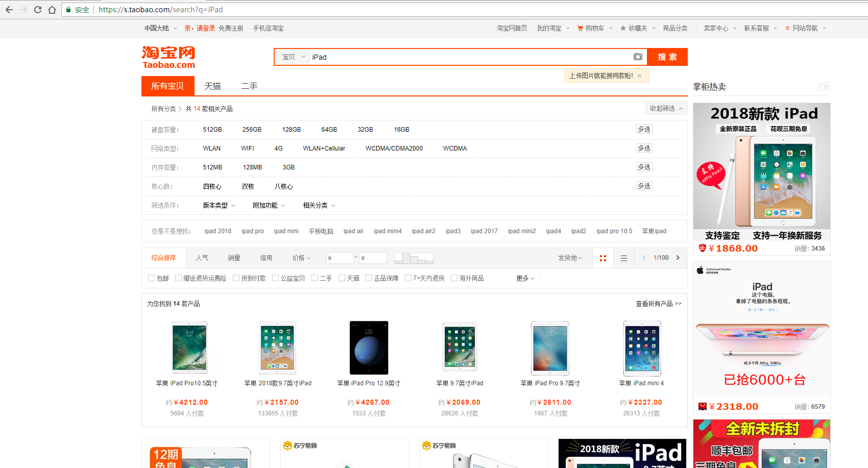Open the 宝贝 search type dropdown

293,57
